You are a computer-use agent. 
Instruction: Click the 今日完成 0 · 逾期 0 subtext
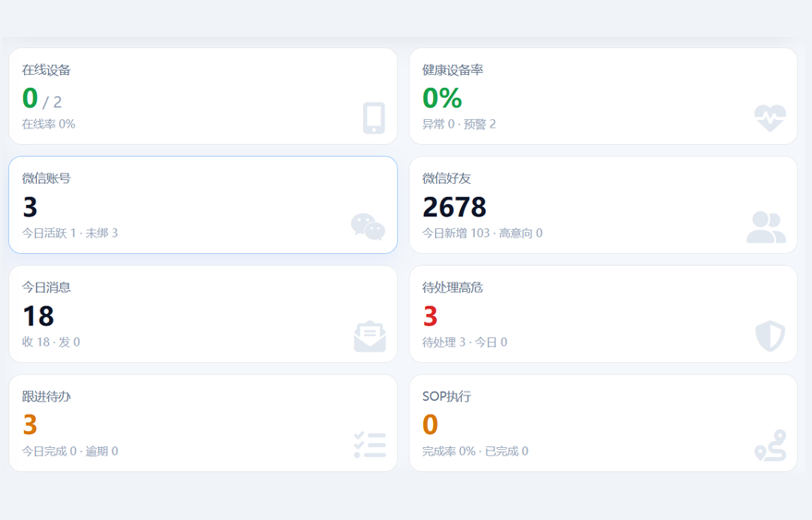click(x=70, y=451)
